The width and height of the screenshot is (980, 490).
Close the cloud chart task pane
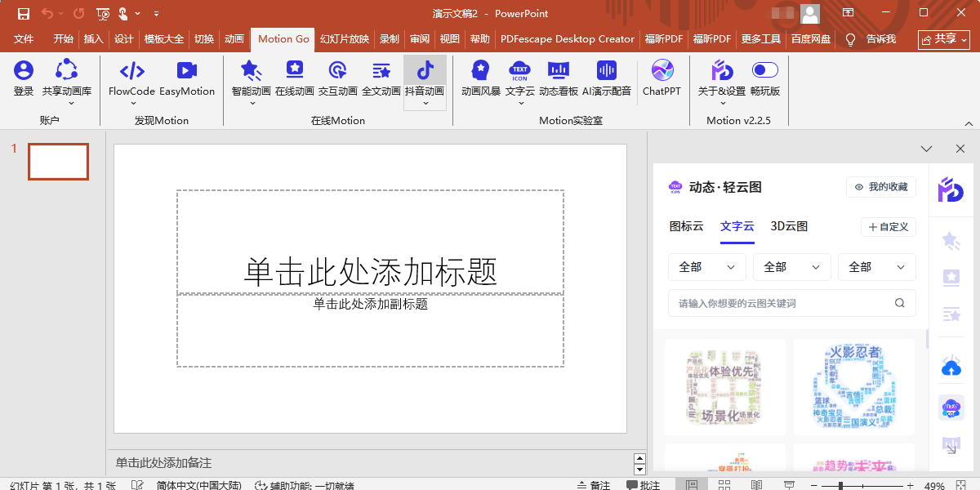point(960,149)
